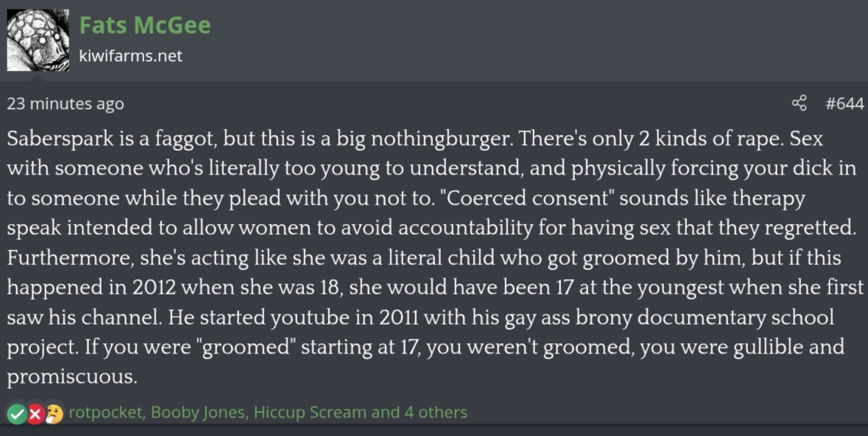Click the red X reaction icon
The height and width of the screenshot is (436, 868).
35,413
